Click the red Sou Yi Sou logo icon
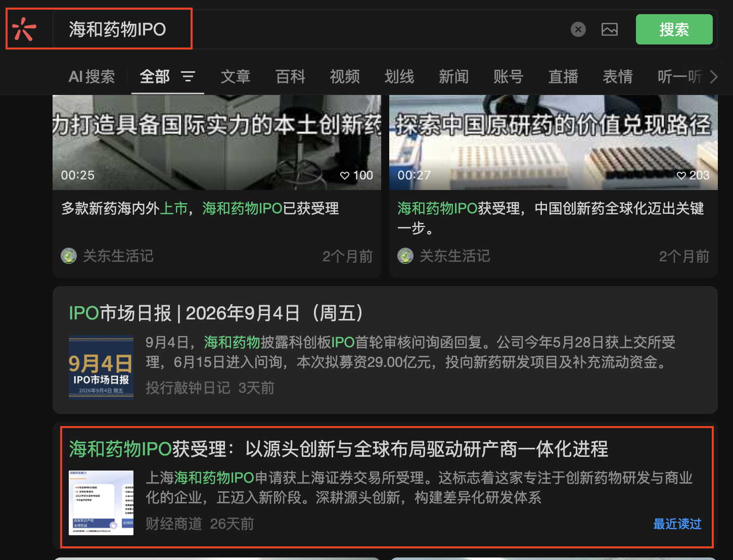Viewport: 733px width, 560px height. point(24,29)
